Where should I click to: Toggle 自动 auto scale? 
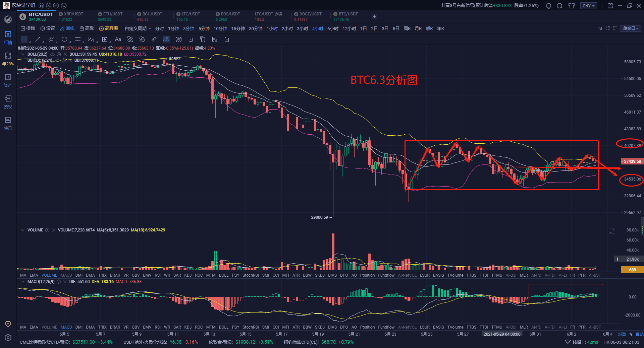(640, 334)
